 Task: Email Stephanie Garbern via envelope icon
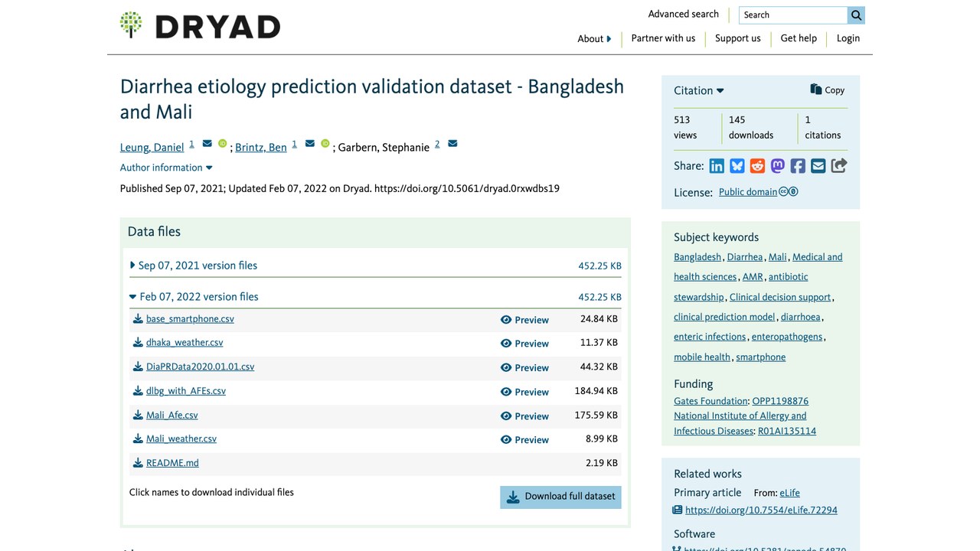tap(452, 144)
